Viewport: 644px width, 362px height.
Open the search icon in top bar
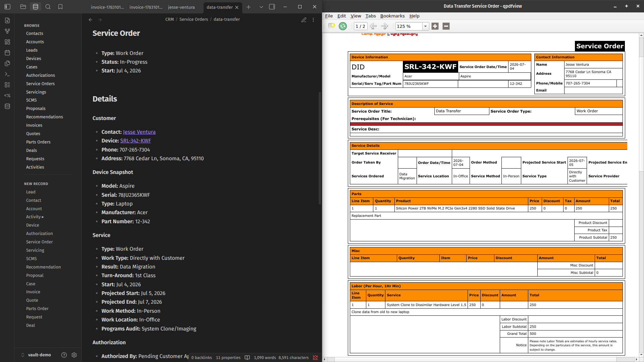(x=48, y=7)
